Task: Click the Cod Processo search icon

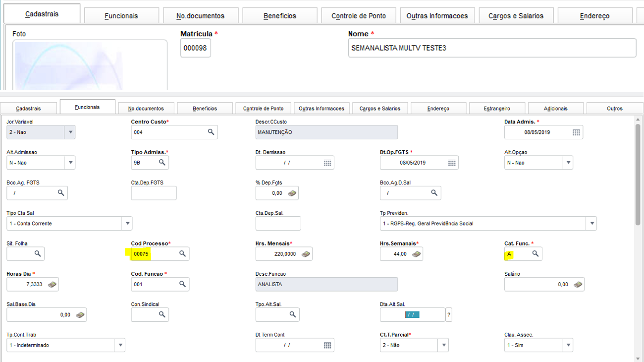Action: (182, 253)
